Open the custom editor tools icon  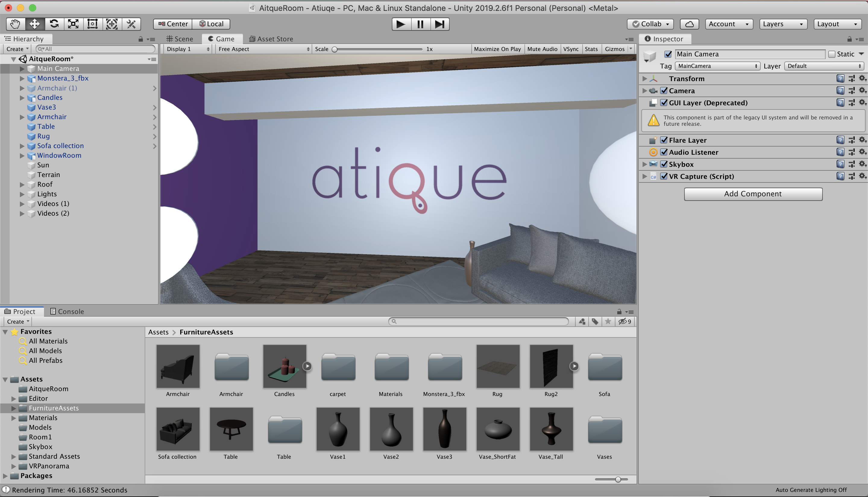131,24
